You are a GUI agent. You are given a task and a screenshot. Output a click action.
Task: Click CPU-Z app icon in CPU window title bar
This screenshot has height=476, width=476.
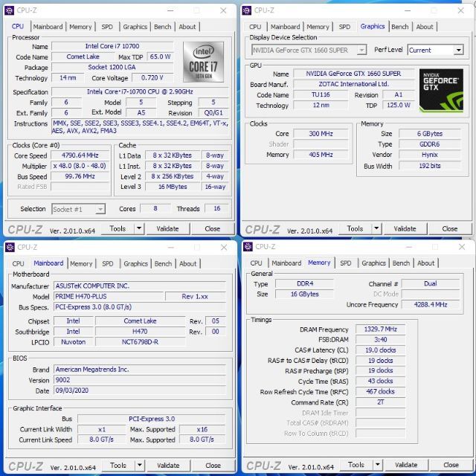point(9,10)
